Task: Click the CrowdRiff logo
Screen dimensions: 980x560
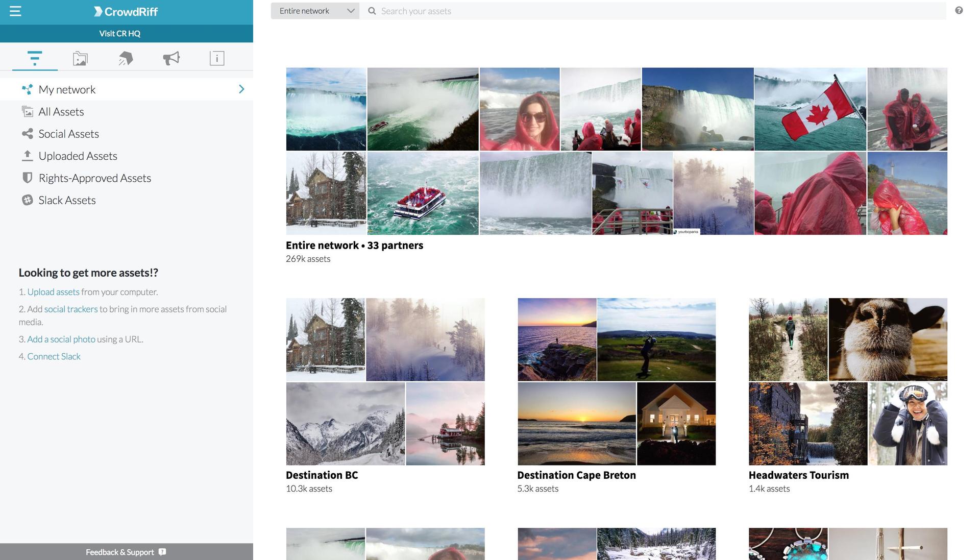Action: pyautogui.click(x=126, y=11)
